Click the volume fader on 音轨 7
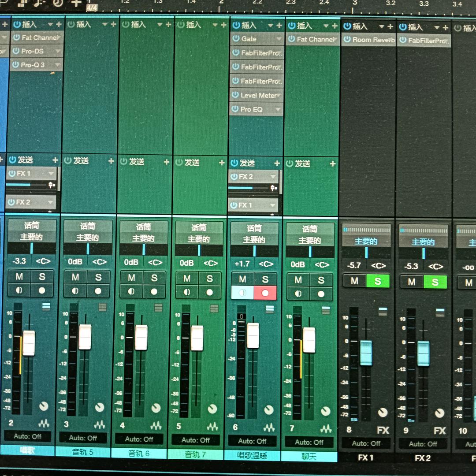 197,338
